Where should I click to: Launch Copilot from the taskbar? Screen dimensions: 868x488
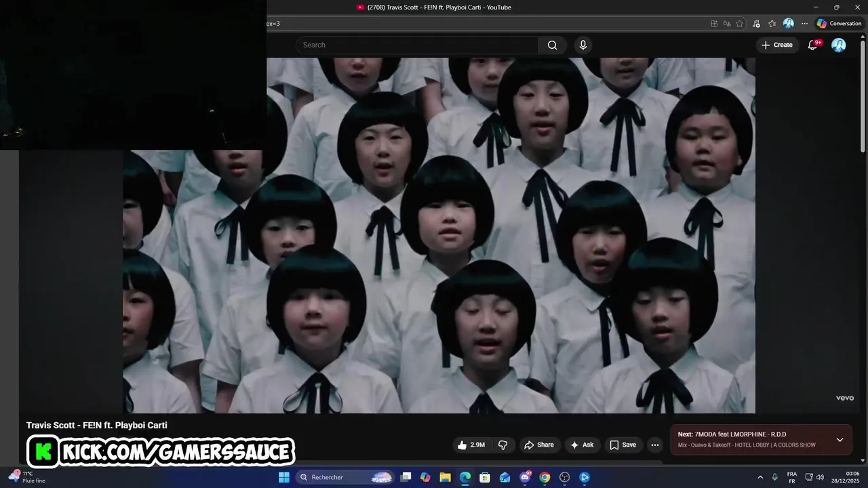click(x=425, y=477)
